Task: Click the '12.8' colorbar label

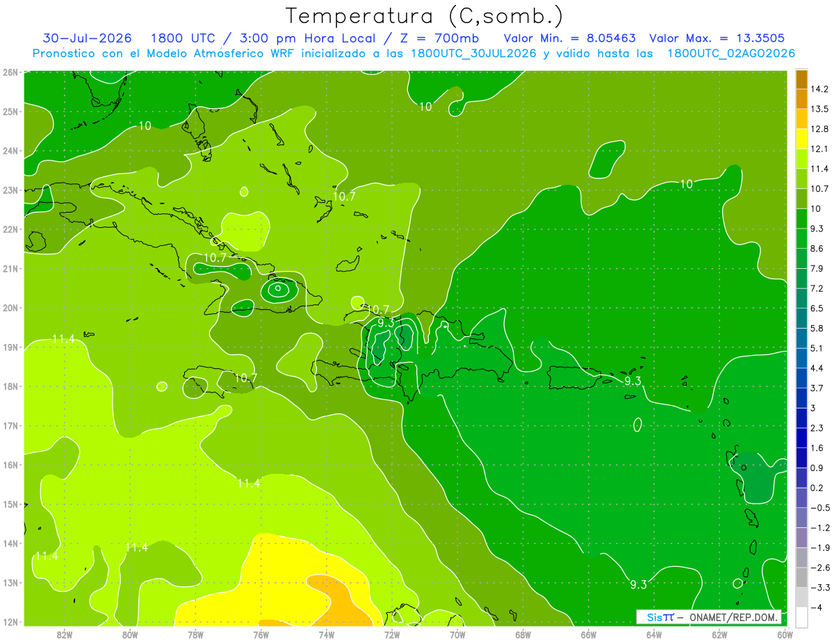Action: coord(819,129)
